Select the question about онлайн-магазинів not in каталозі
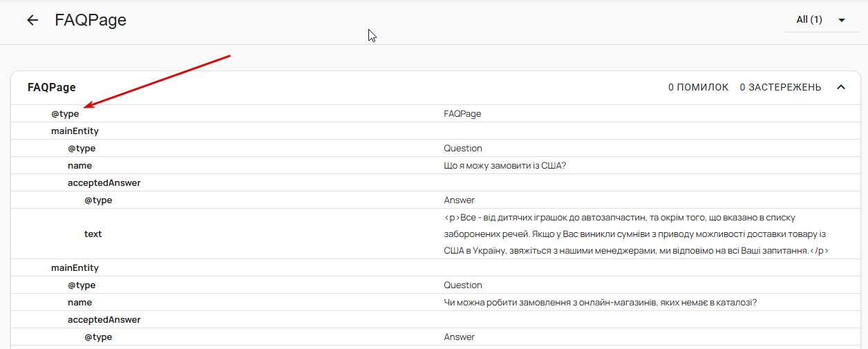 pyautogui.click(x=601, y=303)
